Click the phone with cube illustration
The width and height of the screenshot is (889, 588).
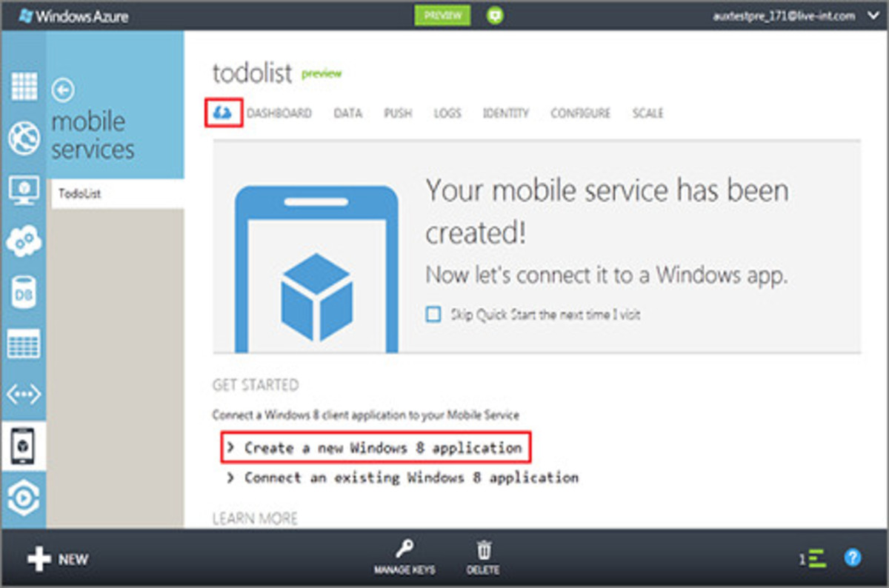pos(316,269)
